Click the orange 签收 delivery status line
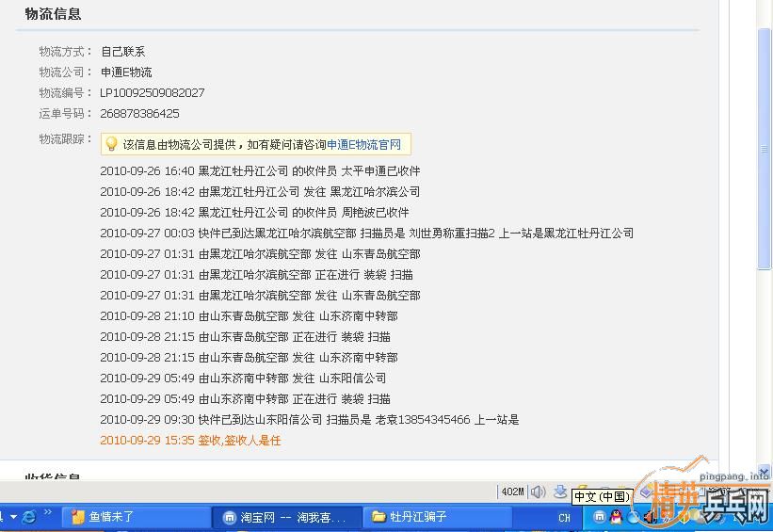The height and width of the screenshot is (532, 773). click(x=190, y=441)
